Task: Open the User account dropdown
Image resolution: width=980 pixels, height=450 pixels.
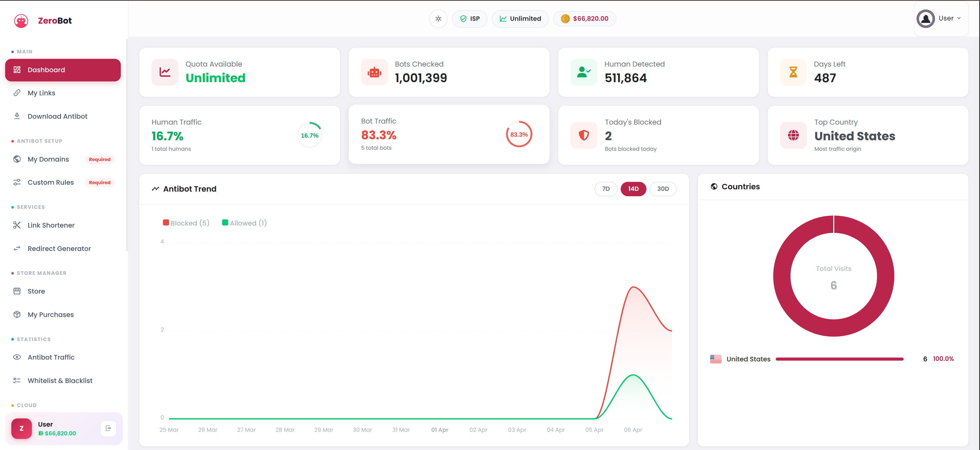Action: pos(941,18)
